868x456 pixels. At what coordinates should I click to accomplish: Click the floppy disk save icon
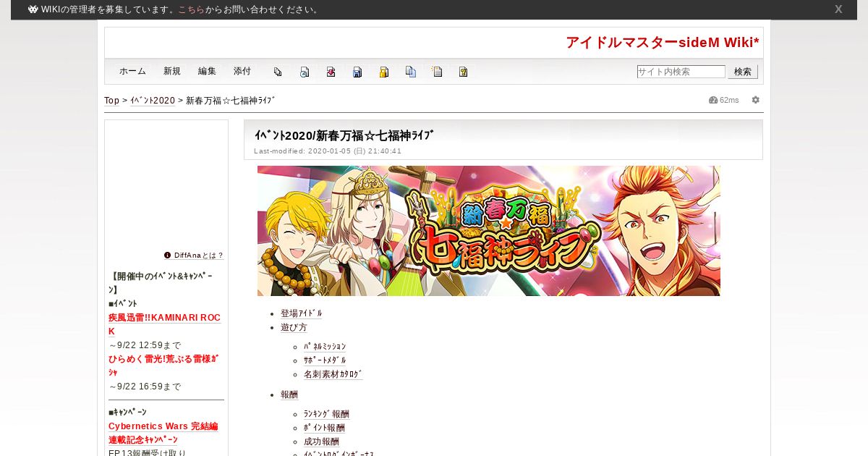357,72
